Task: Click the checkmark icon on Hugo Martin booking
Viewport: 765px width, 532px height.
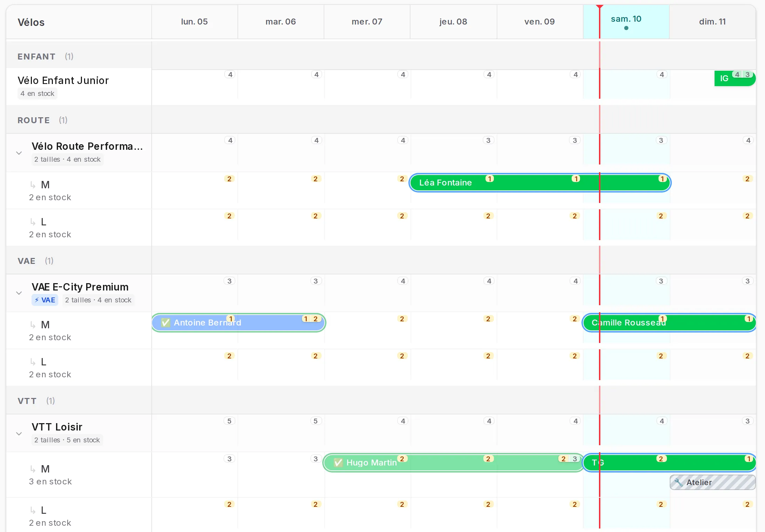Action: coord(338,463)
